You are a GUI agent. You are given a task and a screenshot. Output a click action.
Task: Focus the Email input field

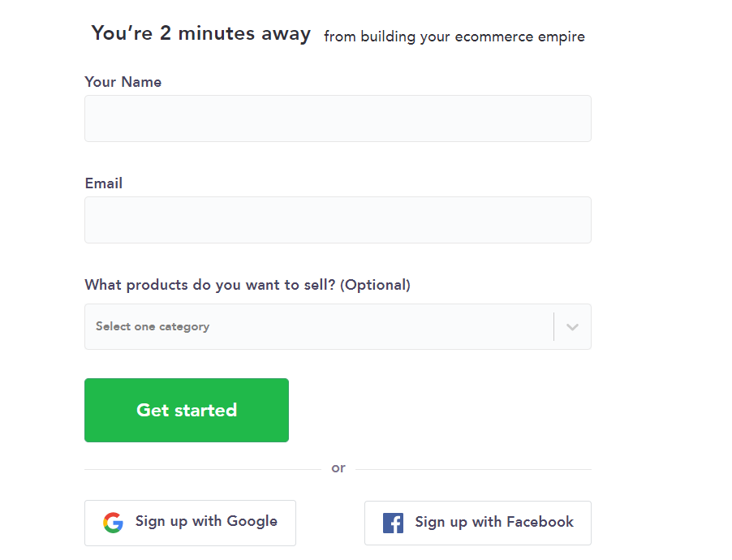click(338, 220)
